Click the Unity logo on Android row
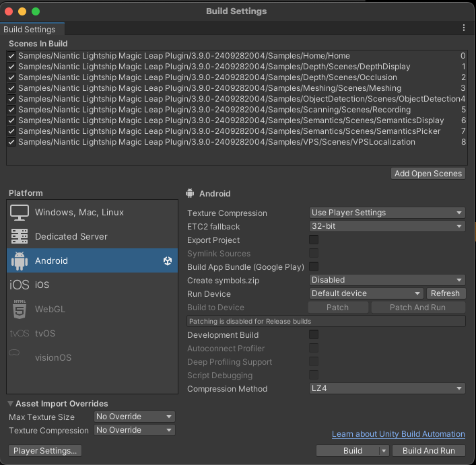 pos(168,261)
